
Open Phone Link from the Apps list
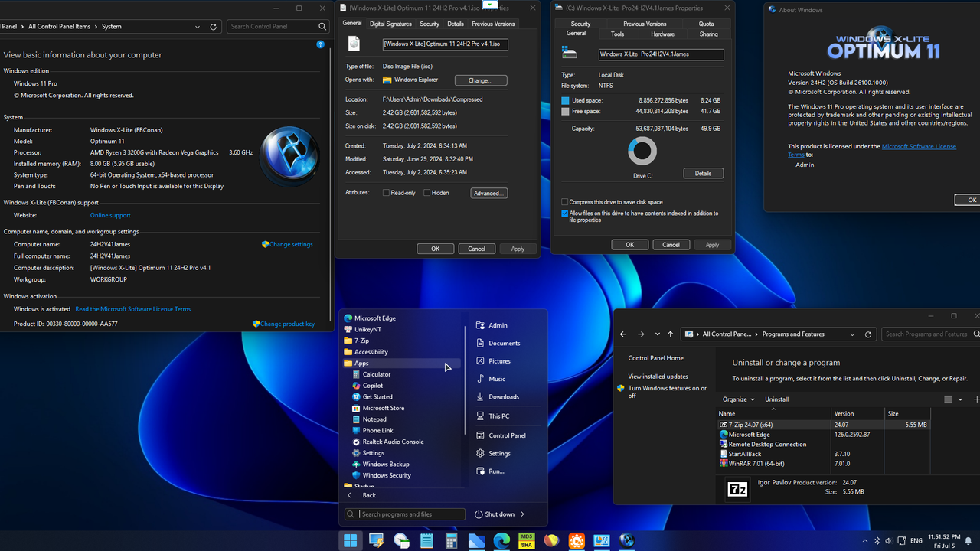(x=377, y=430)
